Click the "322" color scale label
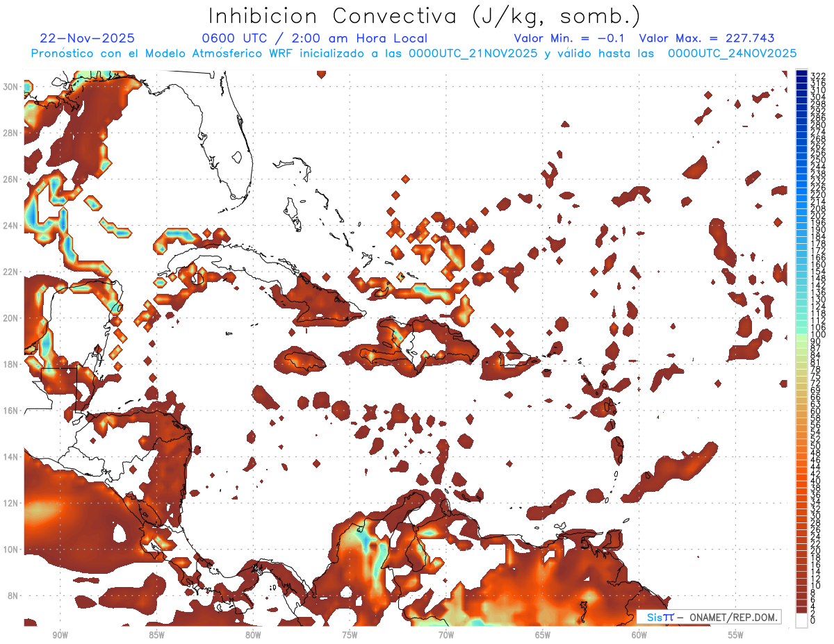Screen dimensions: 834x644 click(818, 76)
